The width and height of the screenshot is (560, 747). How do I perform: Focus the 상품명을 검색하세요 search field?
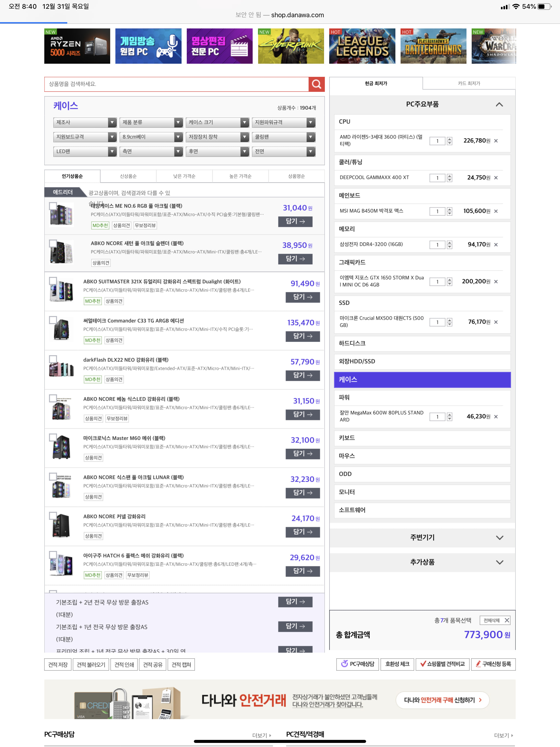[176, 84]
